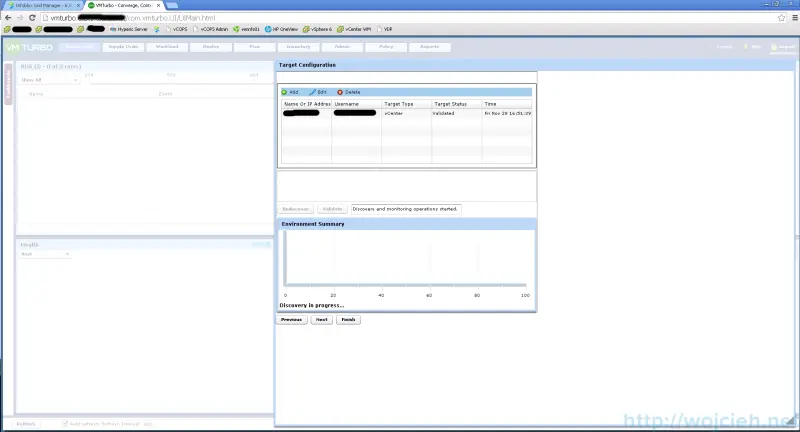The height and width of the screenshot is (432, 800).
Task: Click the Edit pencil icon
Action: click(312, 92)
